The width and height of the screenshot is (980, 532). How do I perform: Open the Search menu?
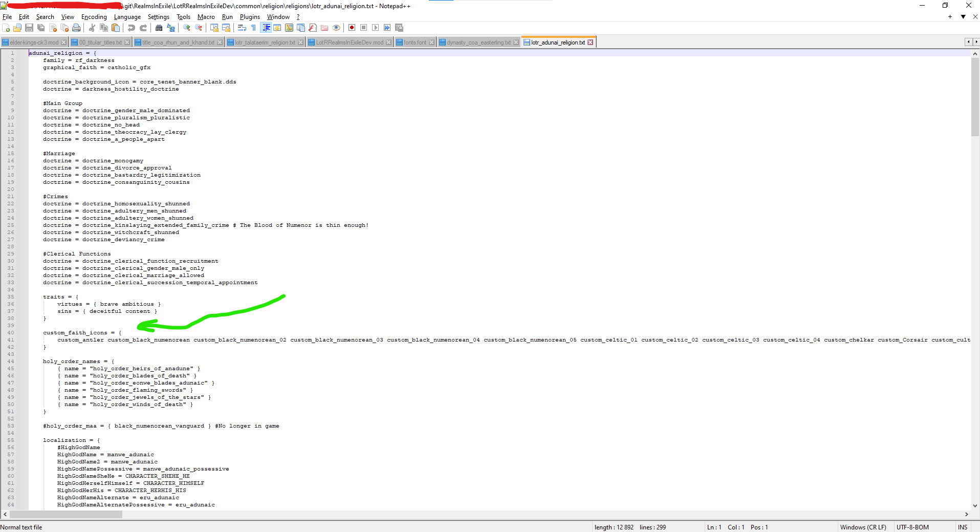click(45, 17)
